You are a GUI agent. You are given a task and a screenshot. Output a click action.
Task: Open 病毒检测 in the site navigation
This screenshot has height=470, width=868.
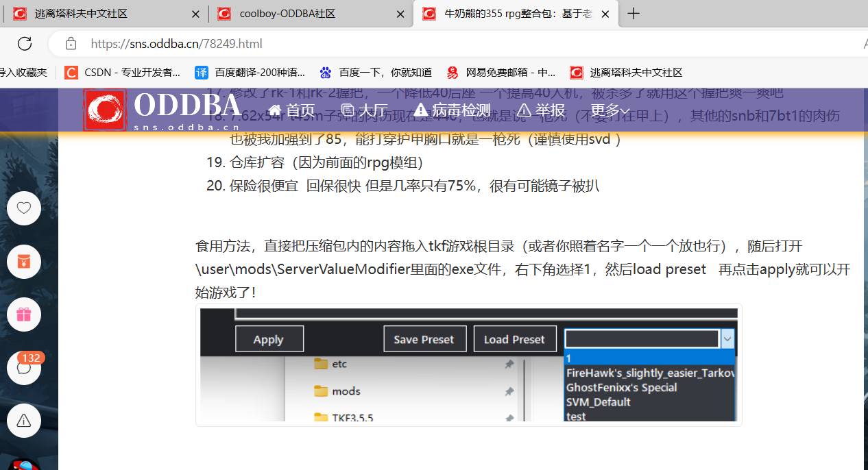click(453, 110)
